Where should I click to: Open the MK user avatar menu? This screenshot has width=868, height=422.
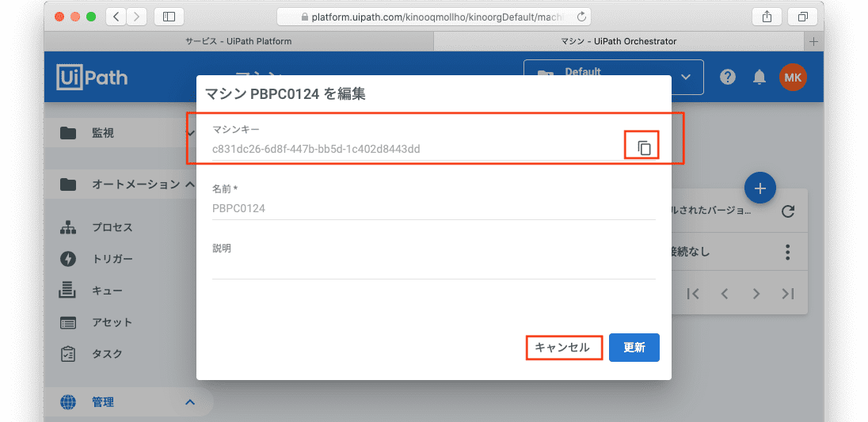[793, 77]
